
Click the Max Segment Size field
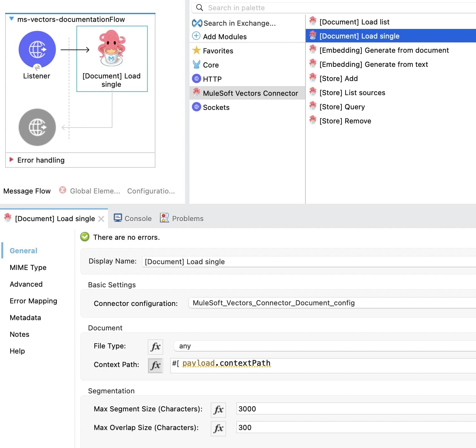[x=356, y=409]
